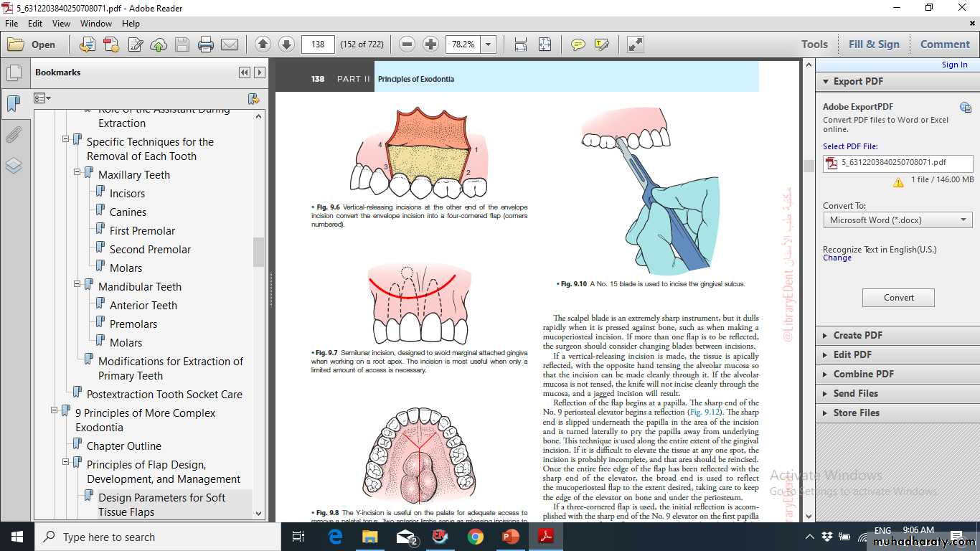Collapse the Maxillary Teeth bookmark node
The height and width of the screenshot is (551, 980).
77,173
